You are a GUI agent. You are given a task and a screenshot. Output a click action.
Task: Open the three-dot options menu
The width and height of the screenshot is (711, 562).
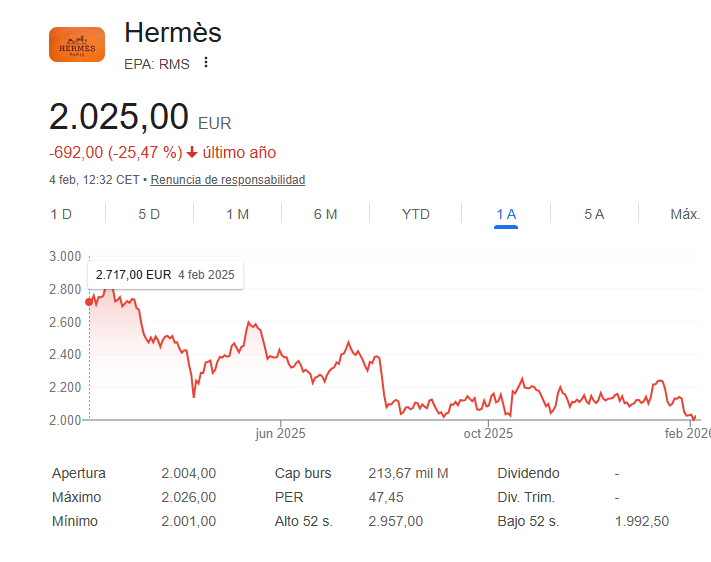pyautogui.click(x=206, y=63)
